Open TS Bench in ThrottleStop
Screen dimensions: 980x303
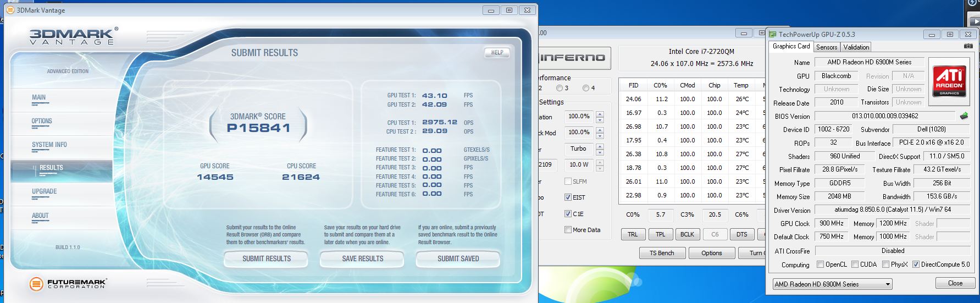pyautogui.click(x=662, y=253)
